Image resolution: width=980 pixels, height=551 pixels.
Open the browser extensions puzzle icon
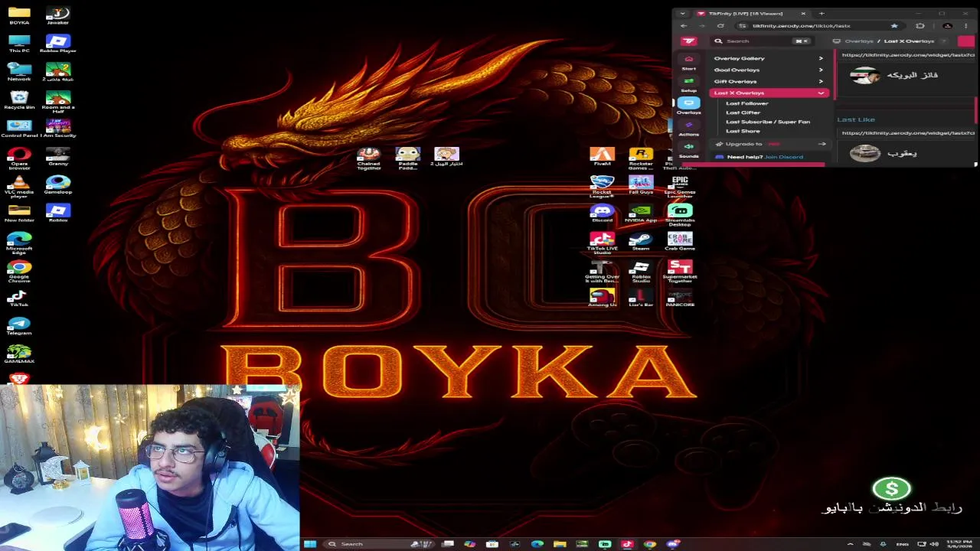pyautogui.click(x=920, y=26)
